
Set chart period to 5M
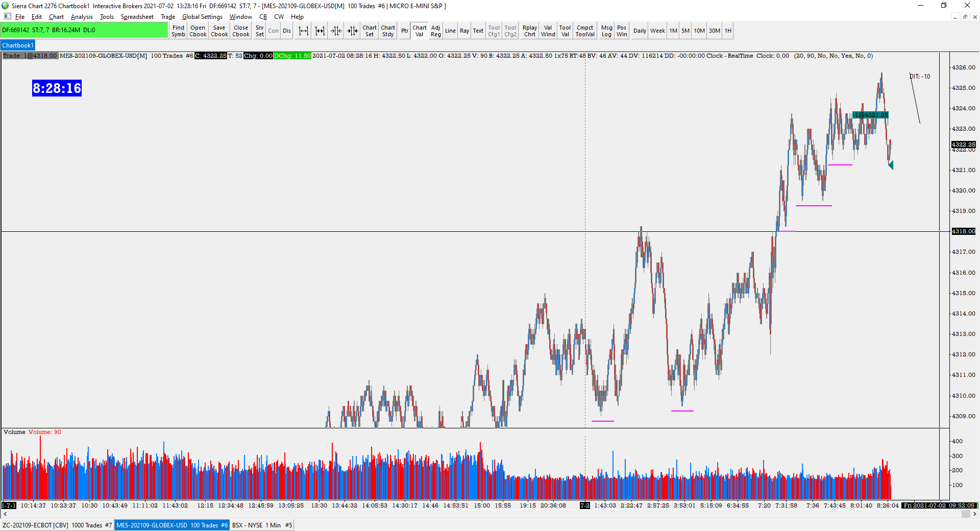coord(685,31)
